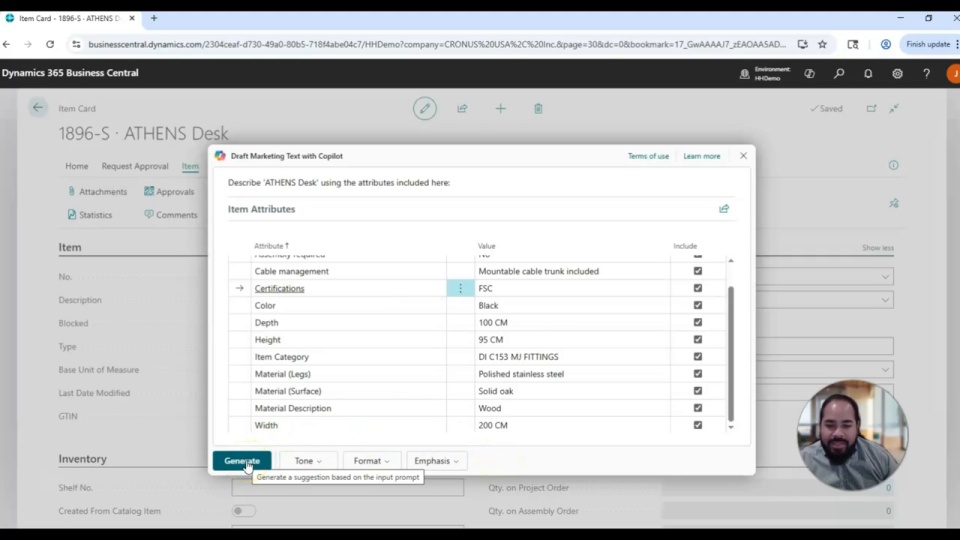Click the attributes list scrollbar thumb
The height and width of the screenshot is (540, 960).
(x=730, y=353)
